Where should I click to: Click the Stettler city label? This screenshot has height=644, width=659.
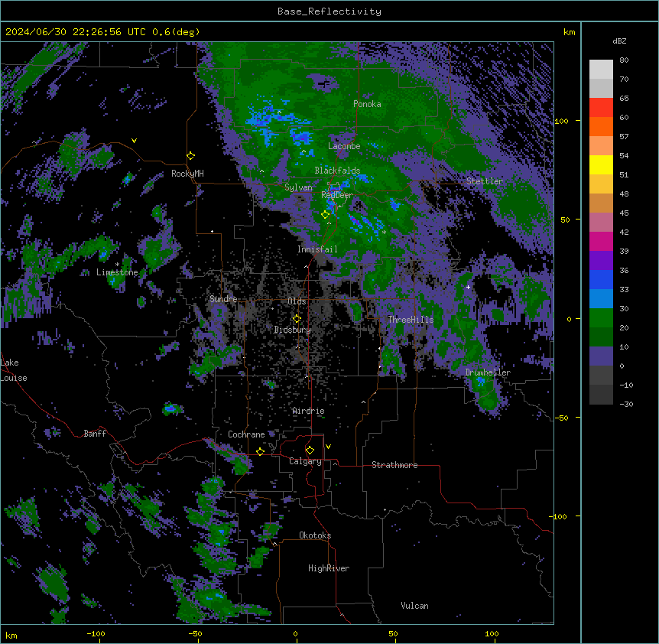pos(485,181)
